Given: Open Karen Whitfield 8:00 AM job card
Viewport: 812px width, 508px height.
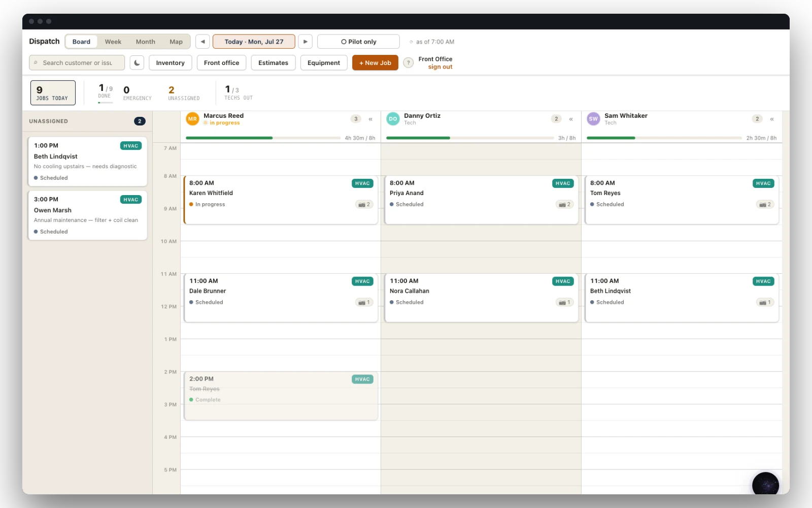Looking at the screenshot, I should click(x=281, y=200).
